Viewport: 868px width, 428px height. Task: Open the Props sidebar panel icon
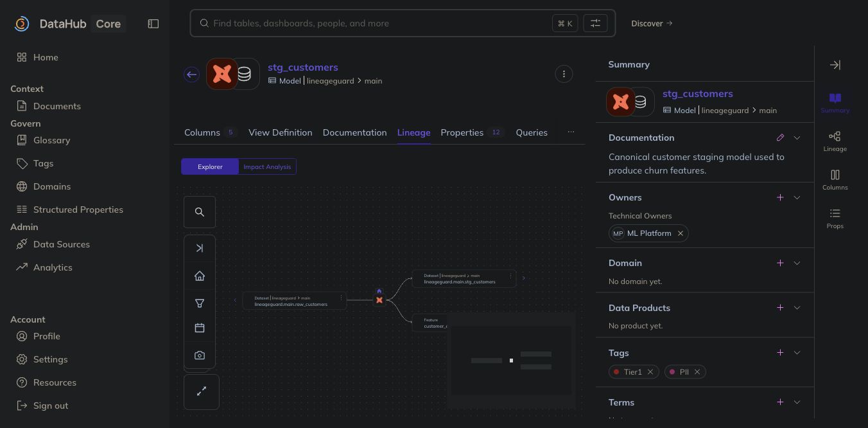(x=835, y=218)
